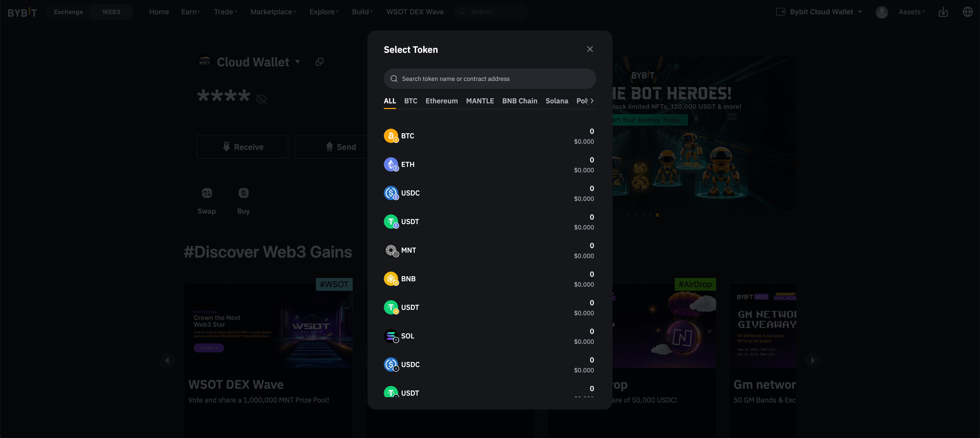Open the Earn dropdown menu
The image size is (980, 438).
pos(191,12)
